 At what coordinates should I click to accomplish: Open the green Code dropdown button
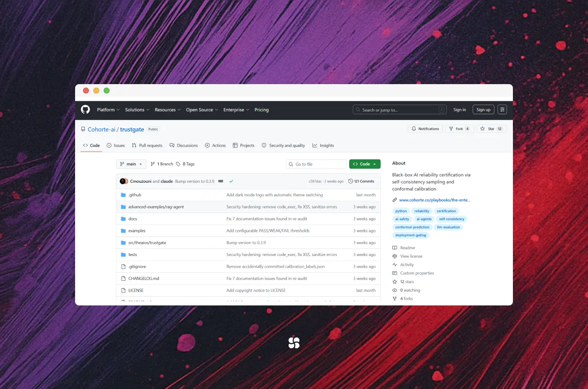365,164
